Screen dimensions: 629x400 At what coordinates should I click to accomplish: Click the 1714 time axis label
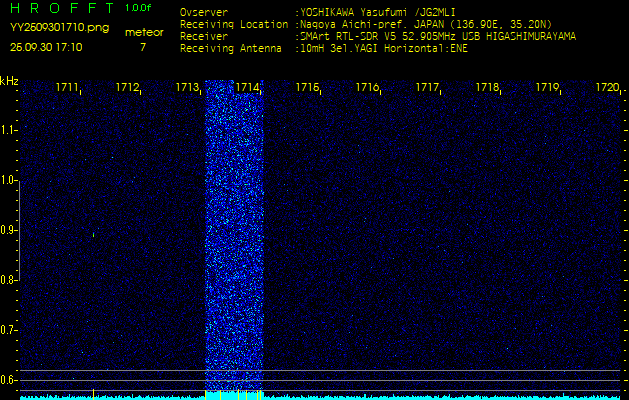tap(247, 87)
